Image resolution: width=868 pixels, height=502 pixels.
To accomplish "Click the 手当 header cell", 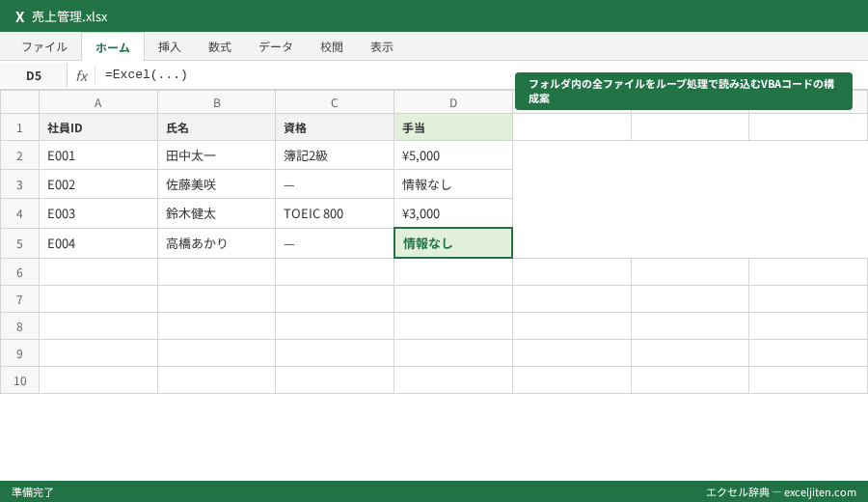I will [453, 127].
